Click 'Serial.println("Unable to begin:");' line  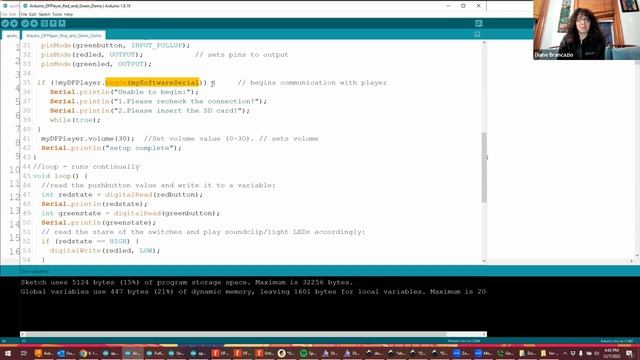124,92
